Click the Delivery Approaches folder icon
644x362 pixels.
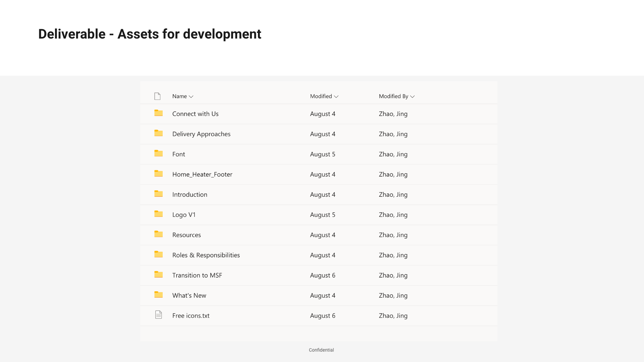click(x=158, y=133)
